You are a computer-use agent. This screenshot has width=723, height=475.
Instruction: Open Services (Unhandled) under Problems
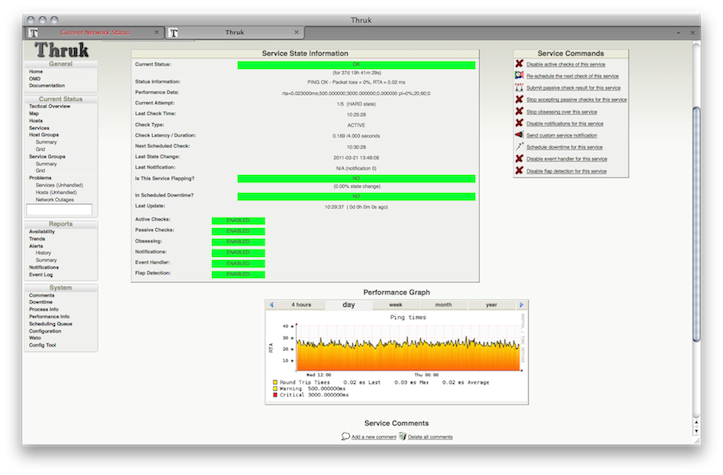click(x=59, y=185)
